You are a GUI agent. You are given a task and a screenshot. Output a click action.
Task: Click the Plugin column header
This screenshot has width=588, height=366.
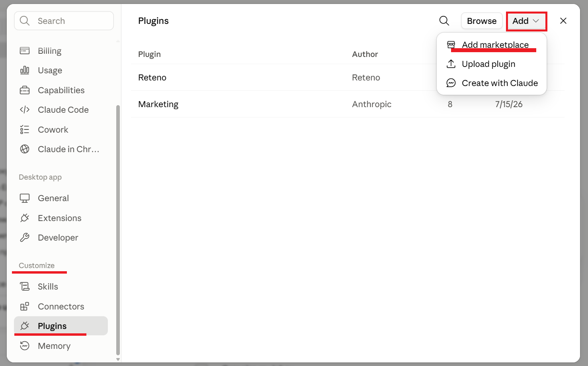(149, 54)
